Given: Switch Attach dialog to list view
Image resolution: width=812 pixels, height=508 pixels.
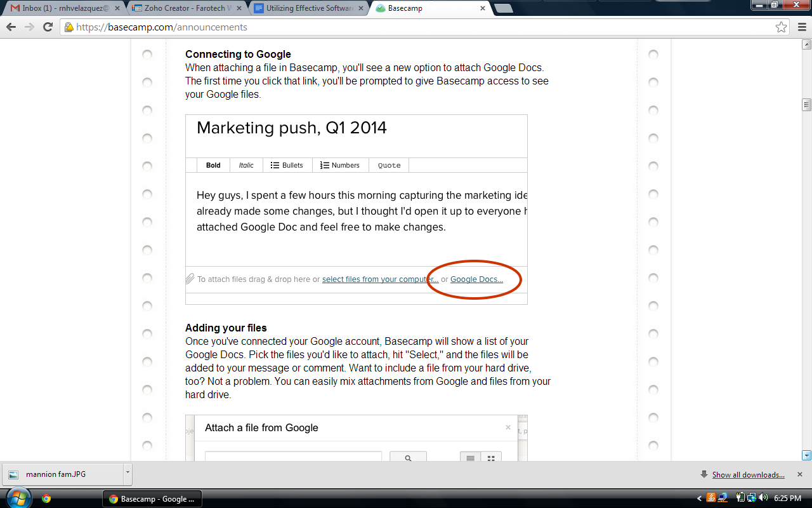Looking at the screenshot, I should coord(470,457).
